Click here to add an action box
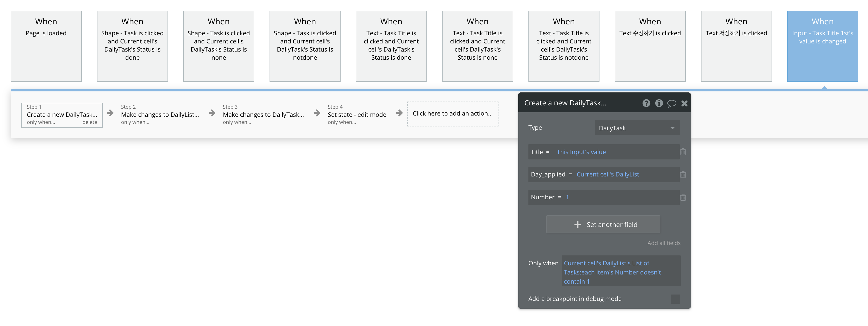The image size is (868, 326). tap(453, 113)
